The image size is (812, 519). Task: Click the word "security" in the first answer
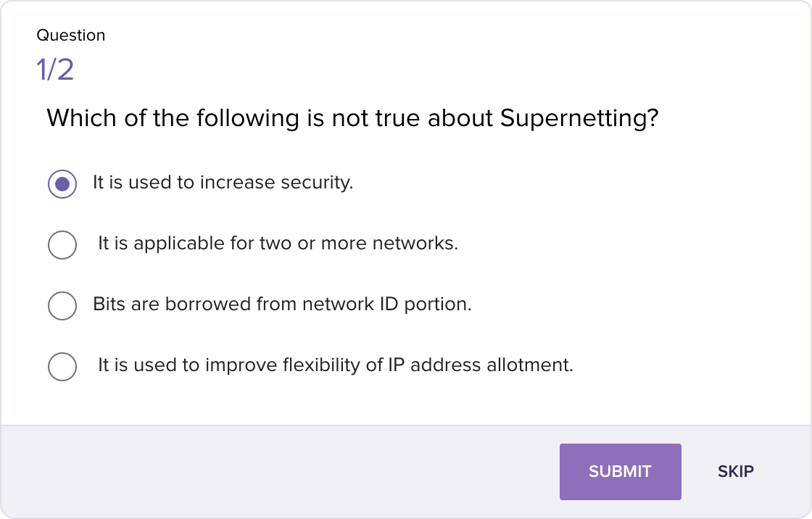click(x=316, y=183)
